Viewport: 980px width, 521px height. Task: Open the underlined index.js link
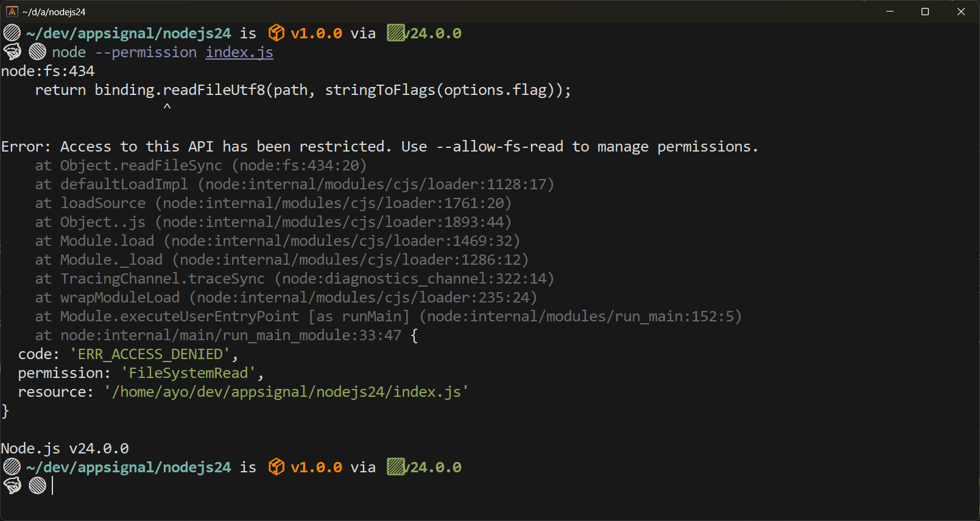point(239,52)
